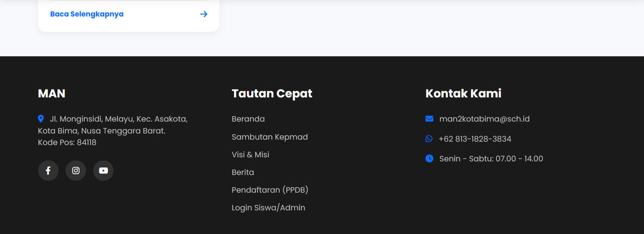
Task: Click the map pin address icon
Action: [41, 119]
